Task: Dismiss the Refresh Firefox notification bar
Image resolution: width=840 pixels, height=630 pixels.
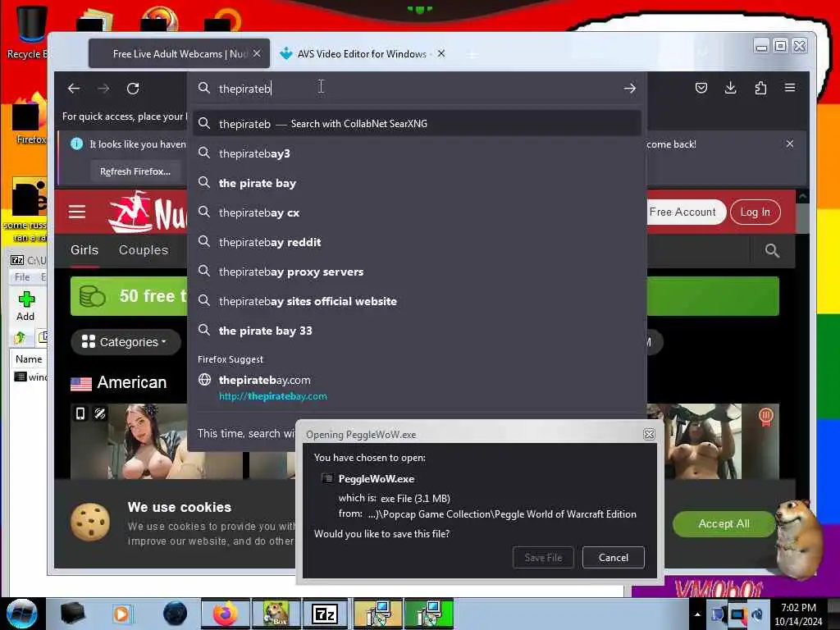Action: (790, 144)
